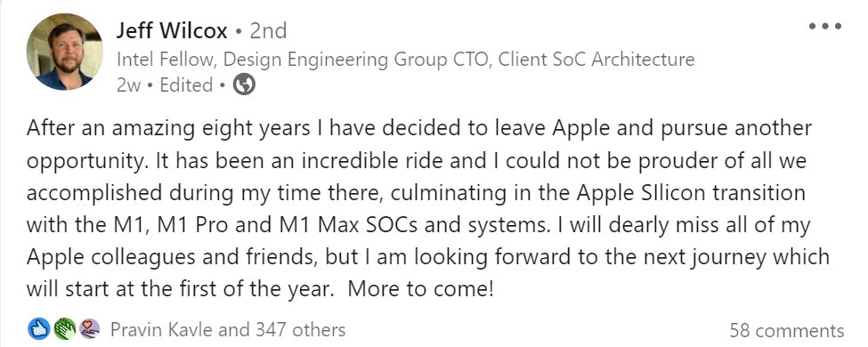
Task: Click the post's opening line about leaving Apple
Action: tap(419, 128)
